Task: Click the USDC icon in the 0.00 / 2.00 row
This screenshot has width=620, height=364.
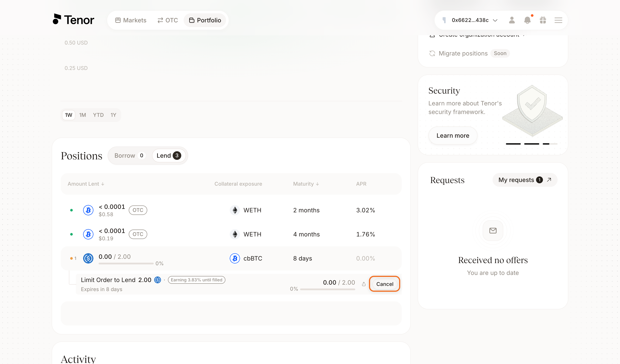Action: [x=88, y=258]
